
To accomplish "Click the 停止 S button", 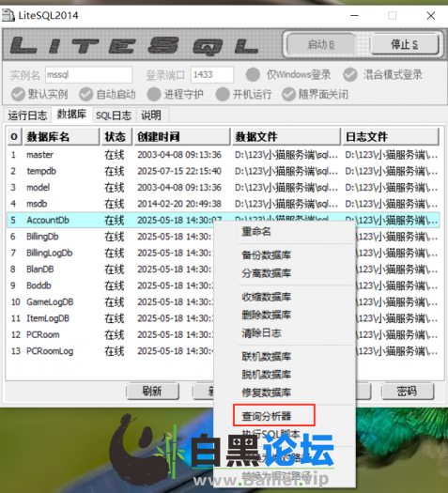I will [405, 45].
